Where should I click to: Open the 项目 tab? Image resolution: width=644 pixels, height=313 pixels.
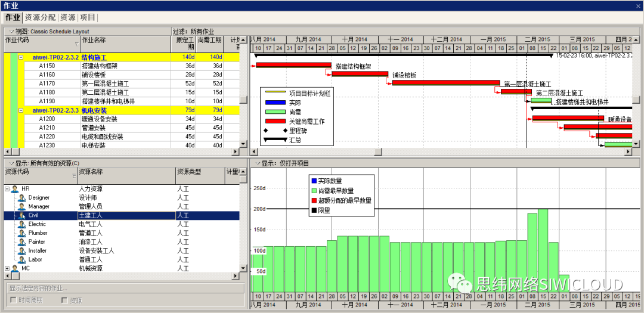(x=88, y=17)
